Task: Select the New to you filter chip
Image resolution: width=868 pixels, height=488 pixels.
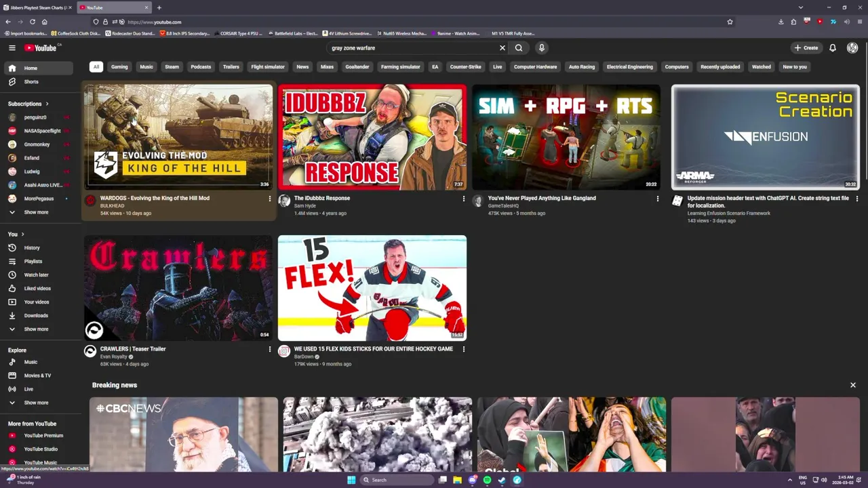Action: (795, 67)
